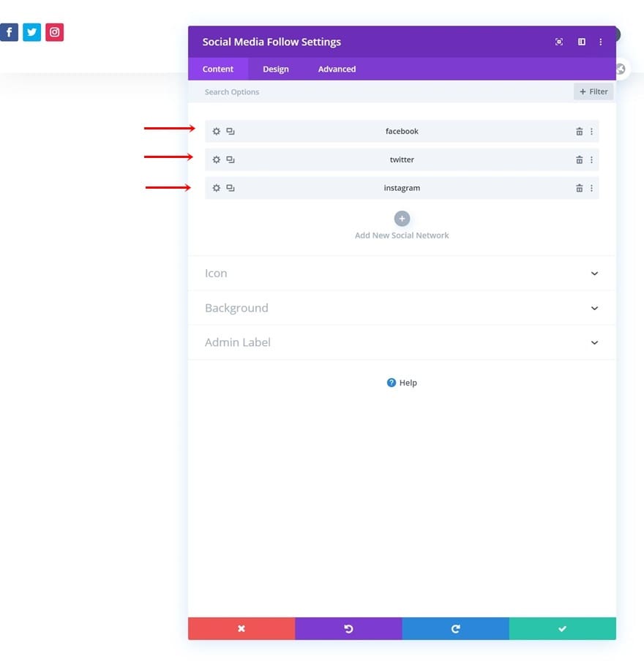
Task: Switch to the Content tab
Action: (x=218, y=69)
